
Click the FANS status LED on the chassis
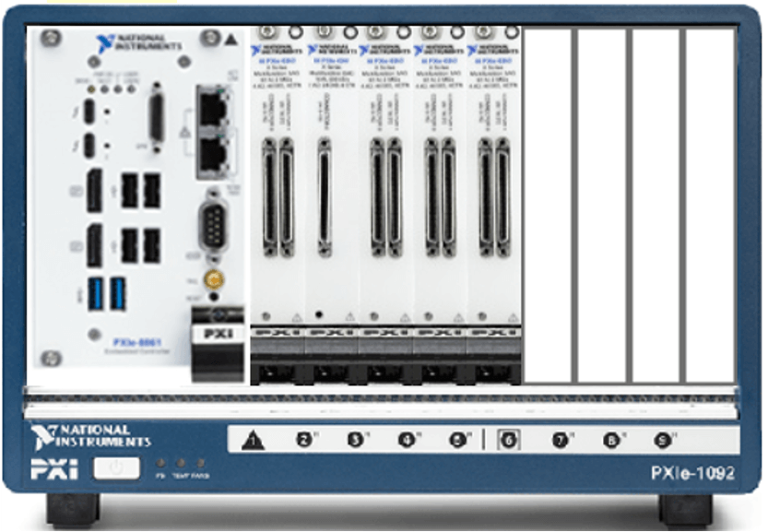tap(200, 463)
